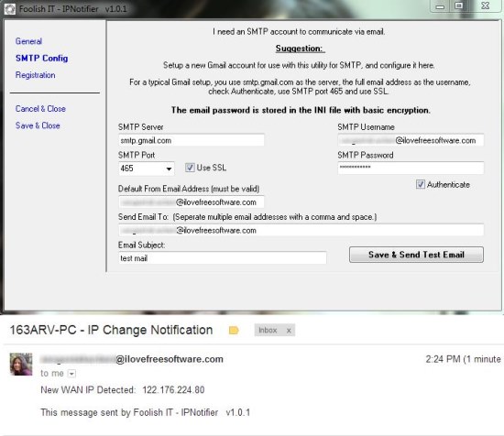
Task: Click the email subject '163ARV-PC - IP Change Notification'
Action: tap(111, 330)
